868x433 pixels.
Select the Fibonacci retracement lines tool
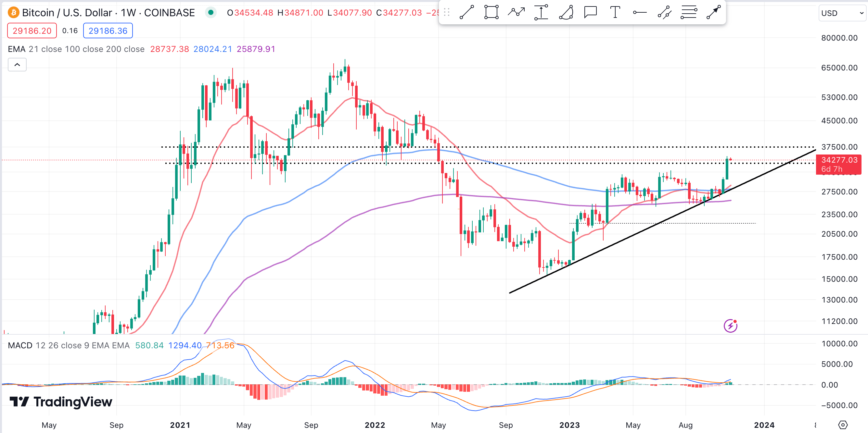pyautogui.click(x=689, y=12)
